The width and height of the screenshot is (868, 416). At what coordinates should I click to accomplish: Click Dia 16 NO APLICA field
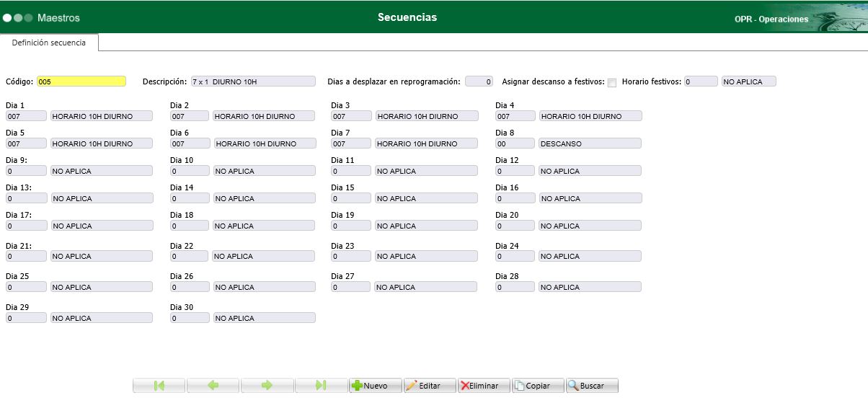pos(590,198)
